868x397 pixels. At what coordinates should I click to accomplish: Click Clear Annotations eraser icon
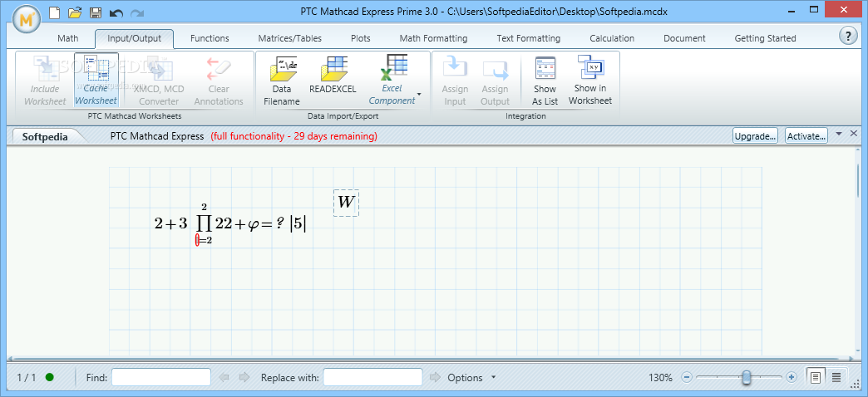pyautogui.click(x=219, y=81)
